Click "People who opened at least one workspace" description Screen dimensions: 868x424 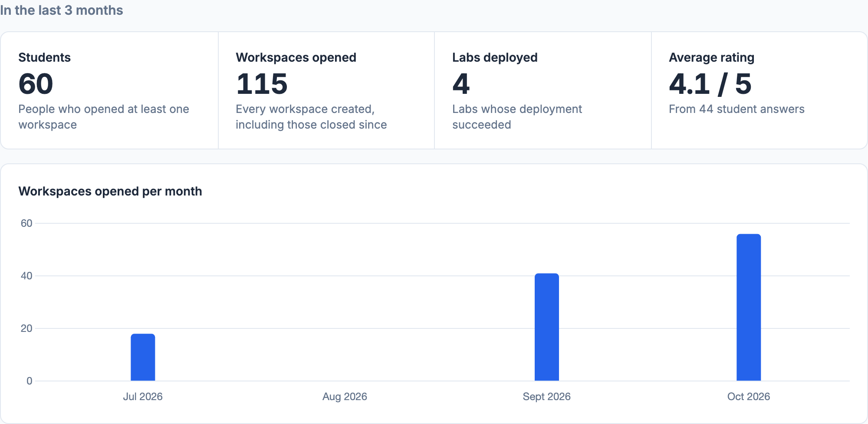(104, 117)
